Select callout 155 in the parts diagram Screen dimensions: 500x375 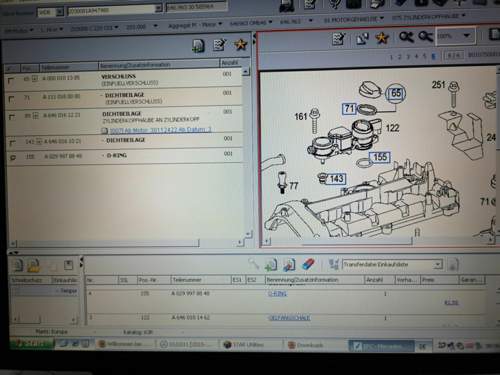coord(380,157)
